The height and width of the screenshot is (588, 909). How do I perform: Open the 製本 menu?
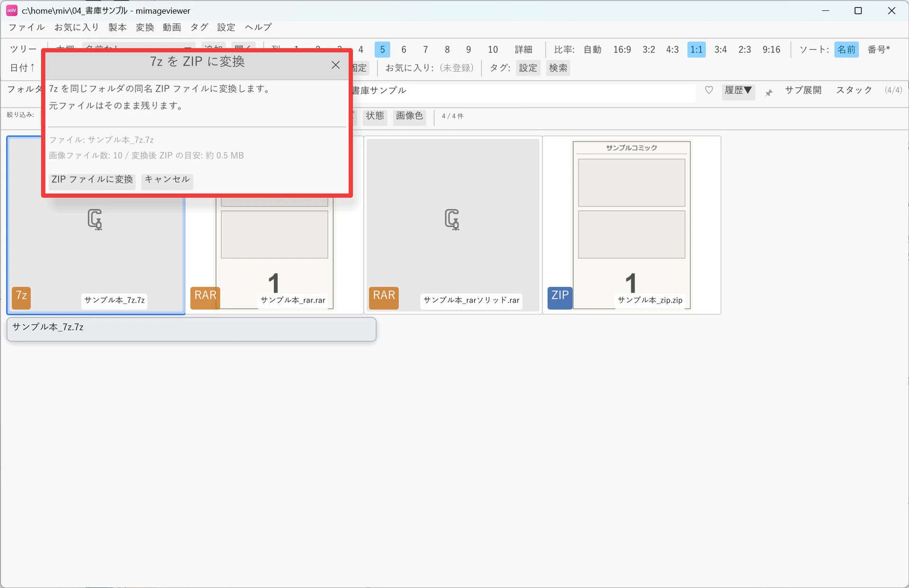coord(117,27)
